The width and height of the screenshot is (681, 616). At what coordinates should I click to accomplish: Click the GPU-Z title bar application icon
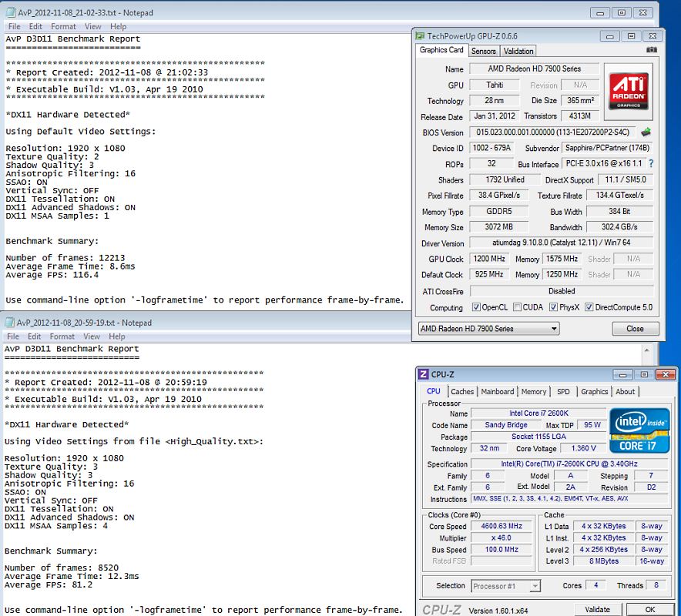(x=420, y=36)
